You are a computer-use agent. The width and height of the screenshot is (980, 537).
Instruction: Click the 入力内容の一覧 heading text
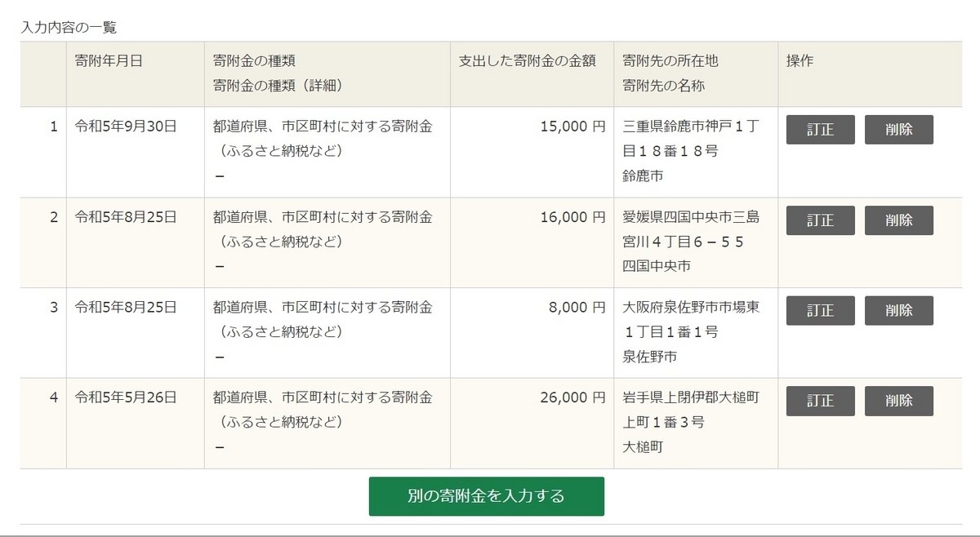pos(69,27)
